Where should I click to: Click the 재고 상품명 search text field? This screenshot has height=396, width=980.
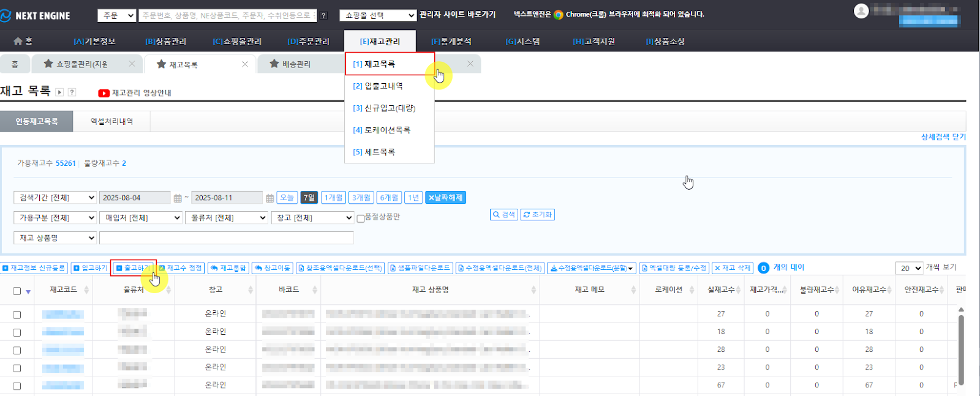pyautogui.click(x=226, y=238)
